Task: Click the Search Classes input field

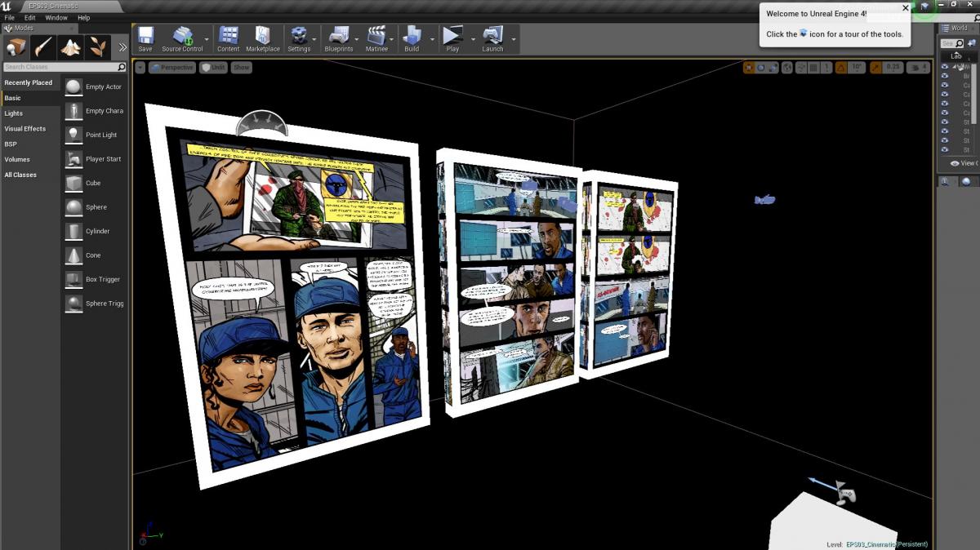Action: [60, 67]
